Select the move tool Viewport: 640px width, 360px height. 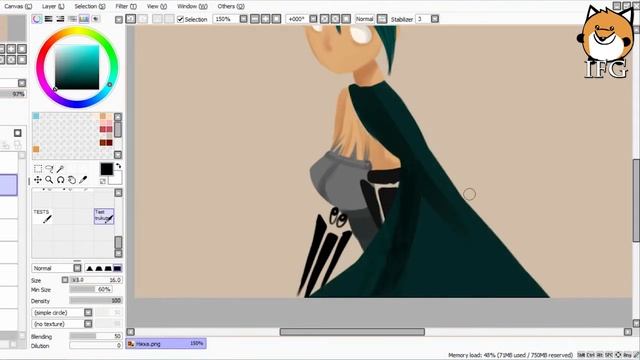[38, 180]
